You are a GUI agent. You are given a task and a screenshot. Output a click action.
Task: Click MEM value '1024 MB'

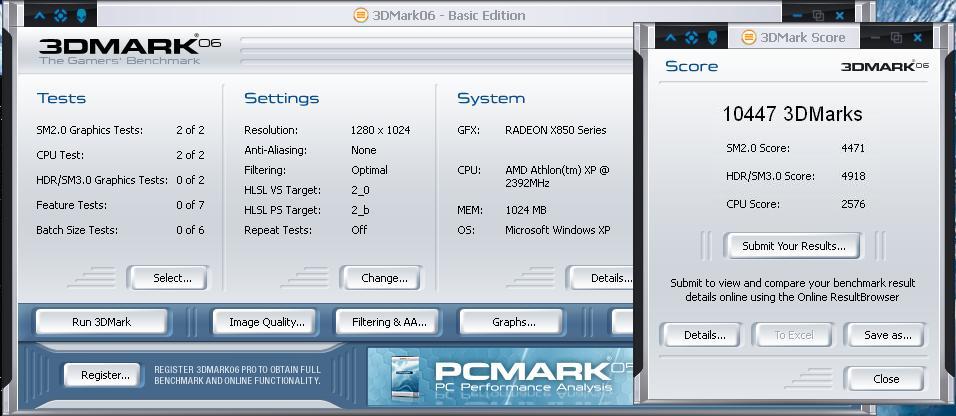526,210
